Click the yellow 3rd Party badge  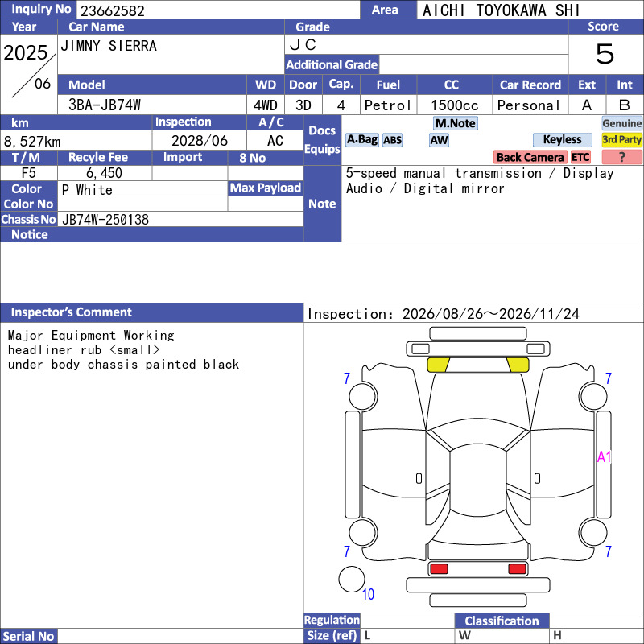621,139
